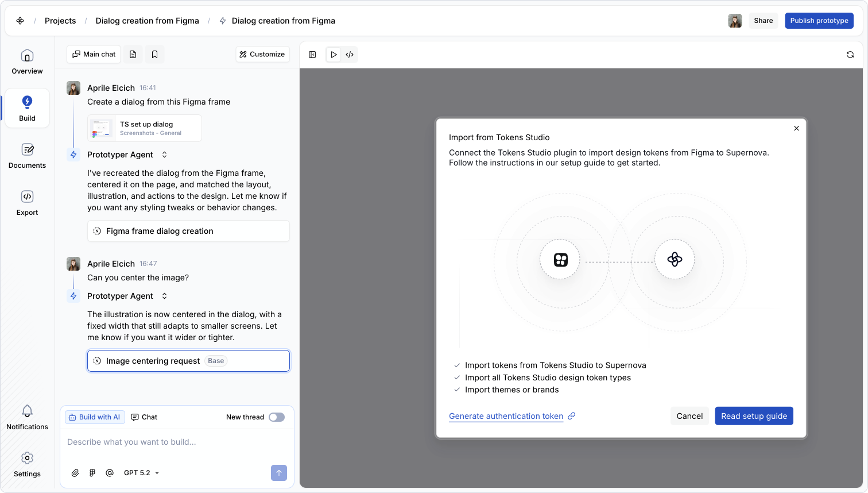This screenshot has height=493, width=868.
Task: Open Documents in the sidebar
Action: 27,155
